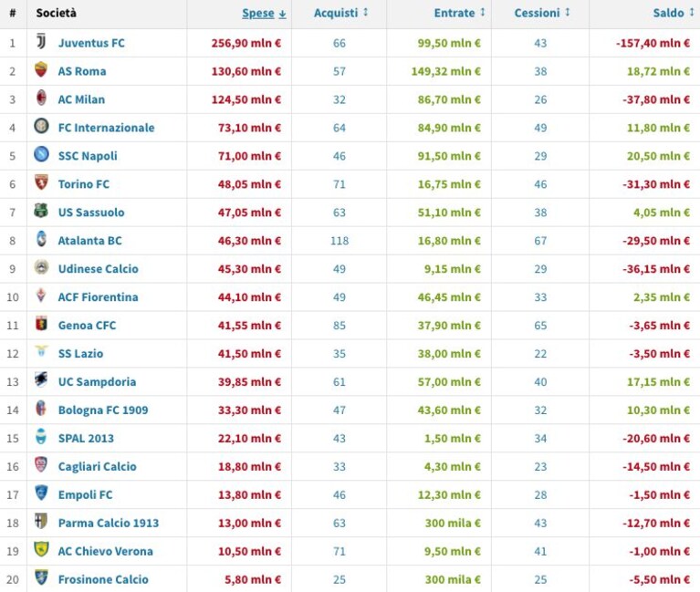Screen dimensions: 700x592
Task: Open Atalanta BC acquisitions count 118
Action: pos(340,241)
